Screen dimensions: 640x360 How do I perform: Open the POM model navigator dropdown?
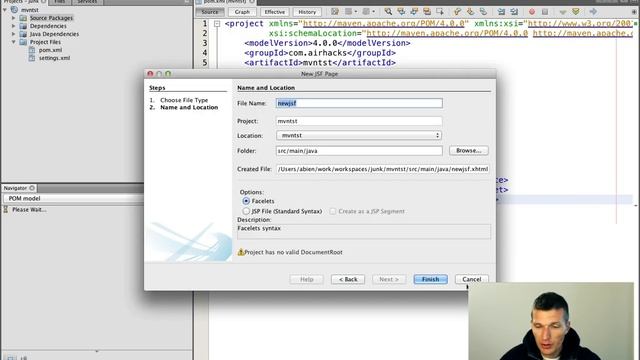click(73, 198)
